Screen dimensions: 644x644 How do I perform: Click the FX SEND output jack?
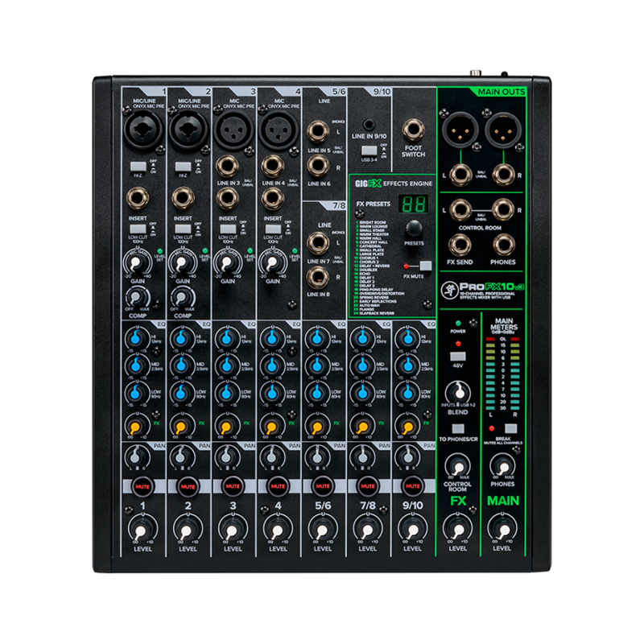[460, 245]
